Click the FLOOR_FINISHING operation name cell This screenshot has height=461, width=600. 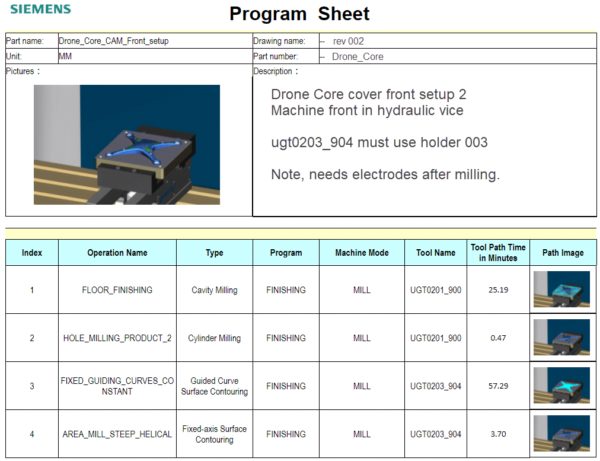[x=117, y=290]
